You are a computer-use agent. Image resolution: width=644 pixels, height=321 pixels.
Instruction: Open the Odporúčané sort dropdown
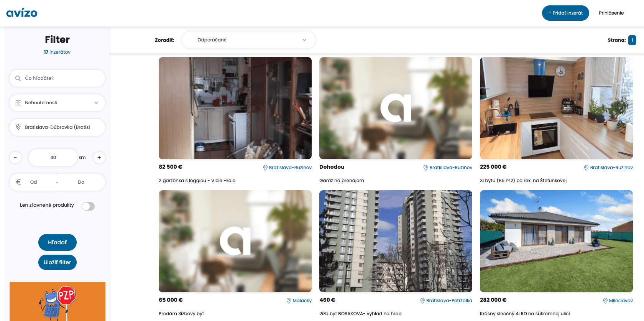[248, 40]
